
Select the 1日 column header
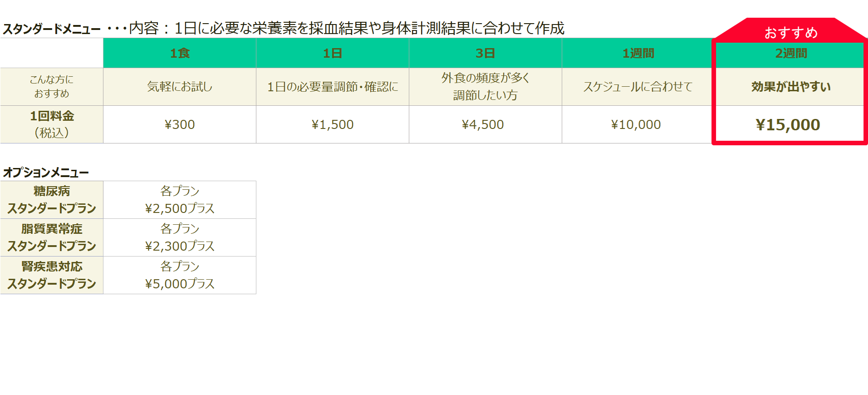pyautogui.click(x=333, y=53)
